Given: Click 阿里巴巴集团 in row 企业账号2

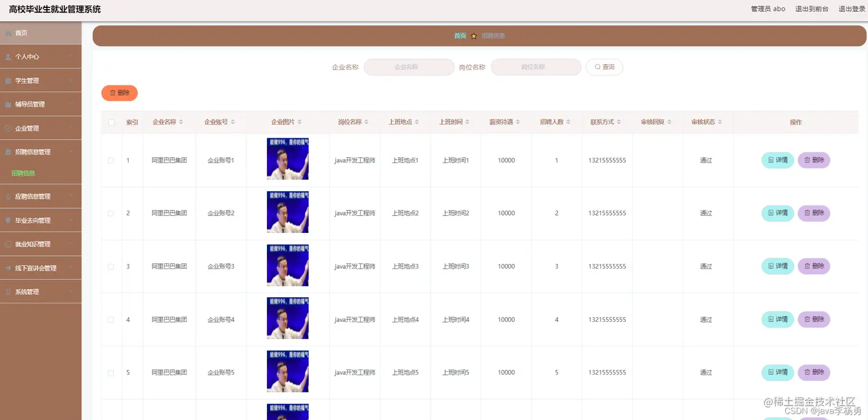Looking at the screenshot, I should pos(169,213).
